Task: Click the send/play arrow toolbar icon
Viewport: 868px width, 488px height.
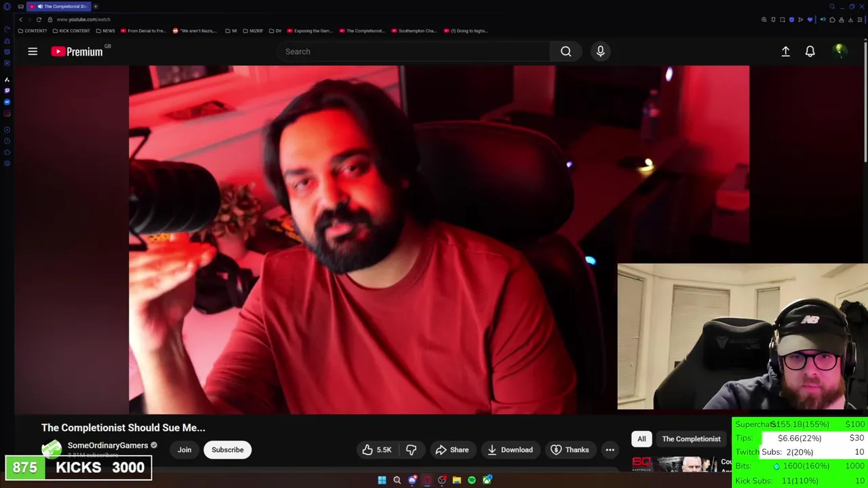Action: click(800, 20)
